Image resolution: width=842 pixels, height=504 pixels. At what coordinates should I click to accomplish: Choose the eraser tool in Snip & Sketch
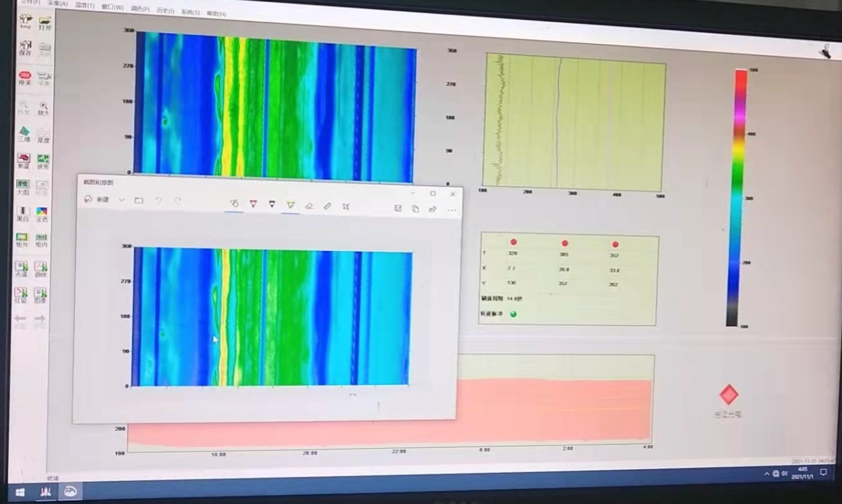point(309,206)
